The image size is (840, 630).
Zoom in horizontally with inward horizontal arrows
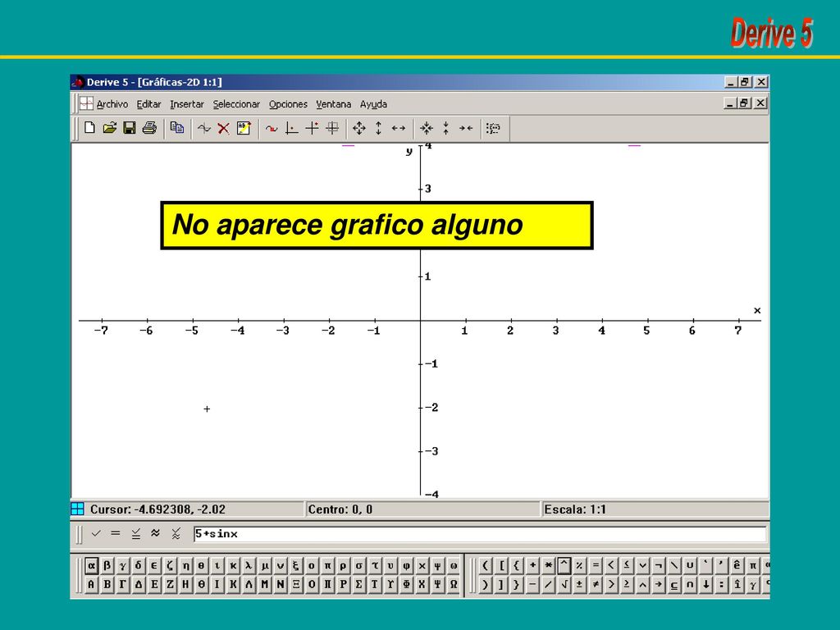coord(466,128)
